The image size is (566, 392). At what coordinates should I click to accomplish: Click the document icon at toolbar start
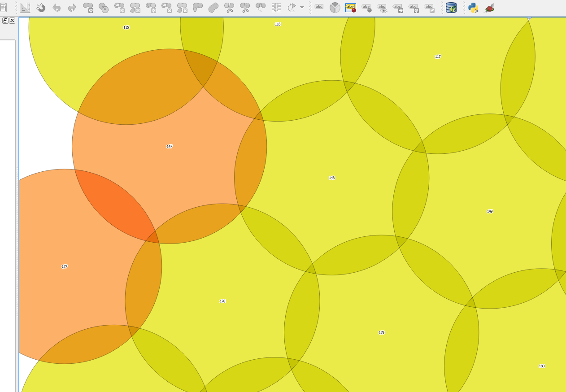click(3, 7)
